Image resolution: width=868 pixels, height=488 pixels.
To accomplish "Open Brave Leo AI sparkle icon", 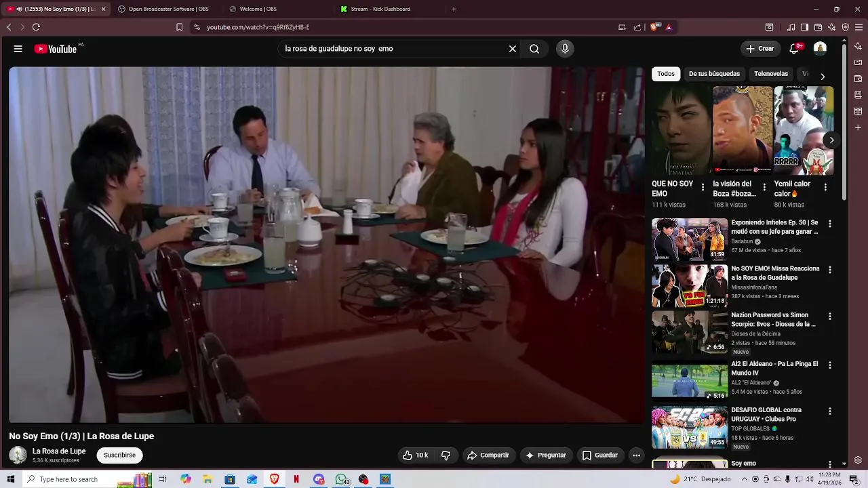I will (831, 27).
